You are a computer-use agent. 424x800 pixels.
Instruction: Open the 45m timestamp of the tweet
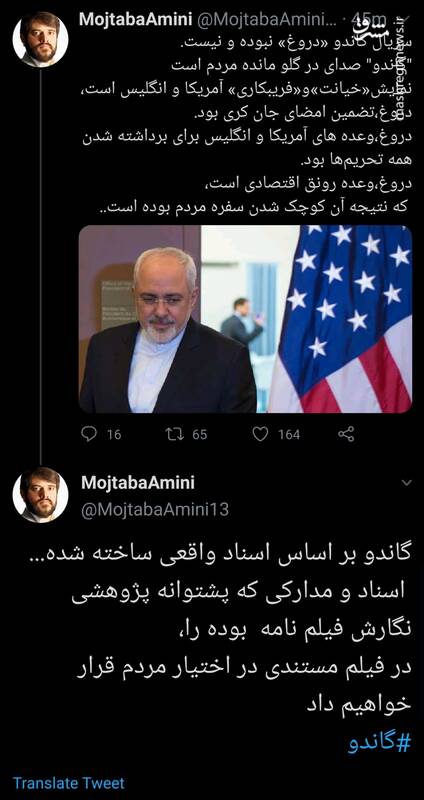click(366, 20)
